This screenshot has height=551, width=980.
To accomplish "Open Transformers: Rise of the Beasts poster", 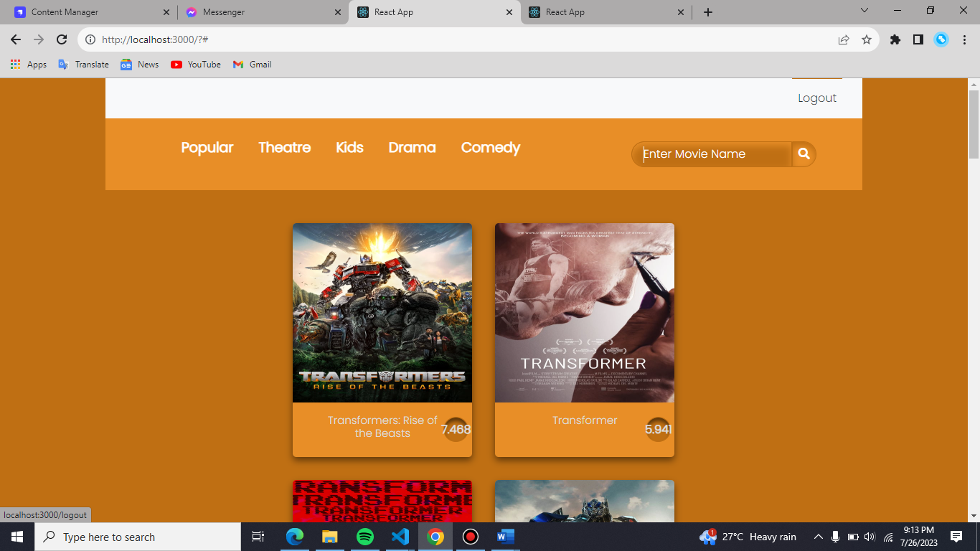I will coord(382,313).
